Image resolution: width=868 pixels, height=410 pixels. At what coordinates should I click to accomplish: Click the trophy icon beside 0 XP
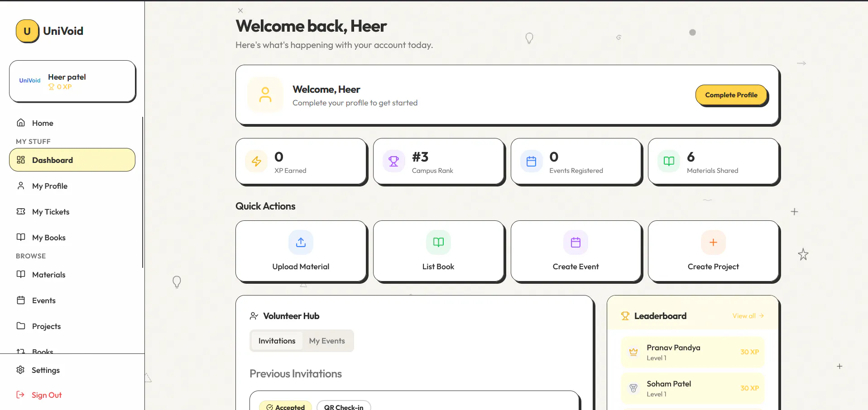[51, 87]
